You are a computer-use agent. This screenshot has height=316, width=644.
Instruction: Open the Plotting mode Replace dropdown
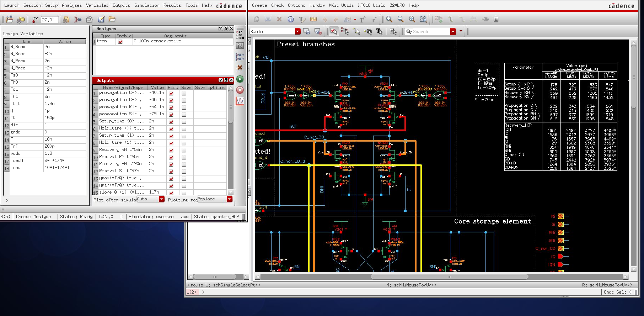pyautogui.click(x=230, y=199)
